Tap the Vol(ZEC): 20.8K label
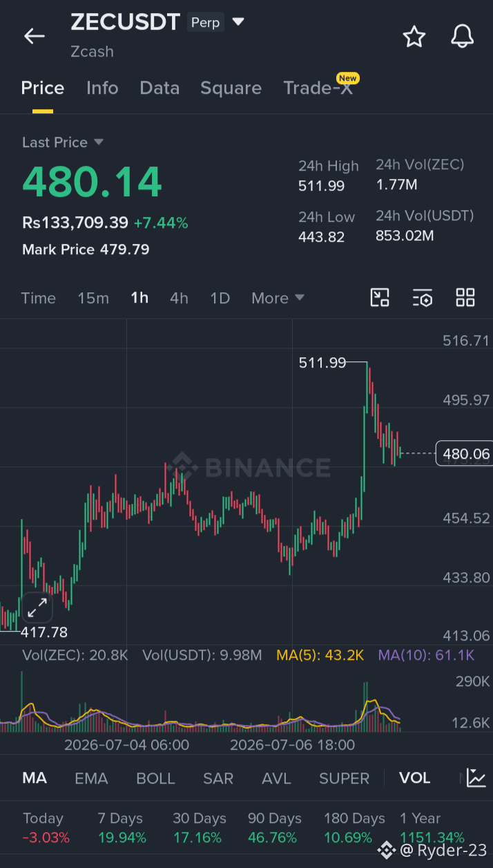This screenshot has width=493, height=868. tap(75, 655)
